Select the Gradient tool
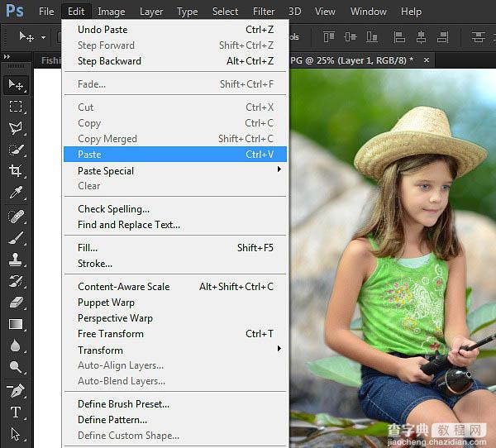 pyautogui.click(x=16, y=324)
